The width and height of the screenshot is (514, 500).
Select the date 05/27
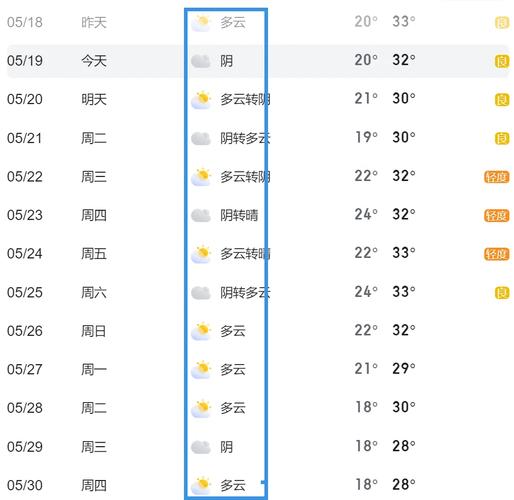[25, 369]
